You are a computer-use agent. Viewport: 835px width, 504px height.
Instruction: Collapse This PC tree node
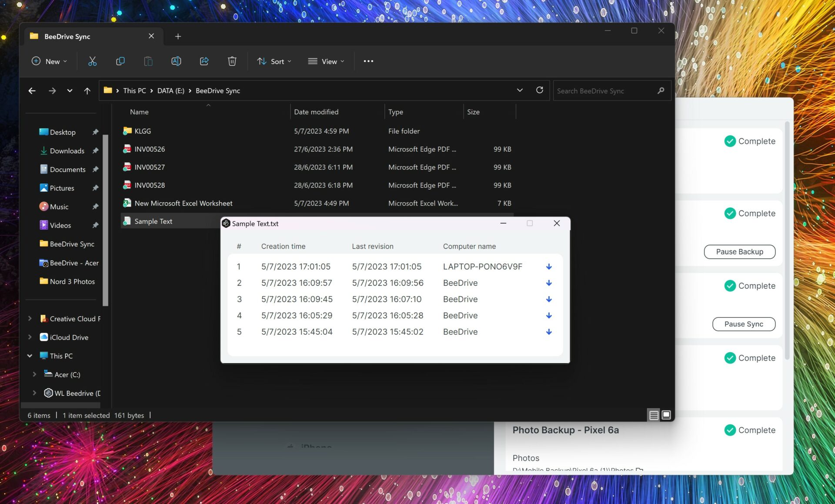click(30, 356)
